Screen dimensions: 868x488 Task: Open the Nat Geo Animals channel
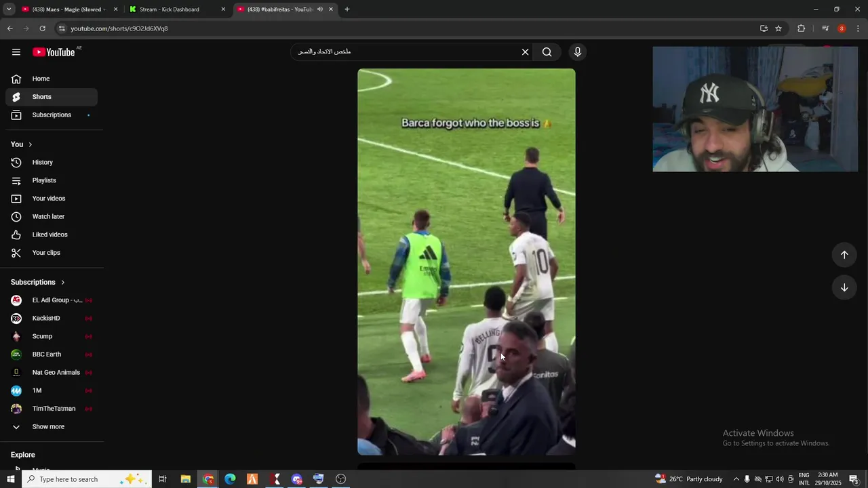52,373
